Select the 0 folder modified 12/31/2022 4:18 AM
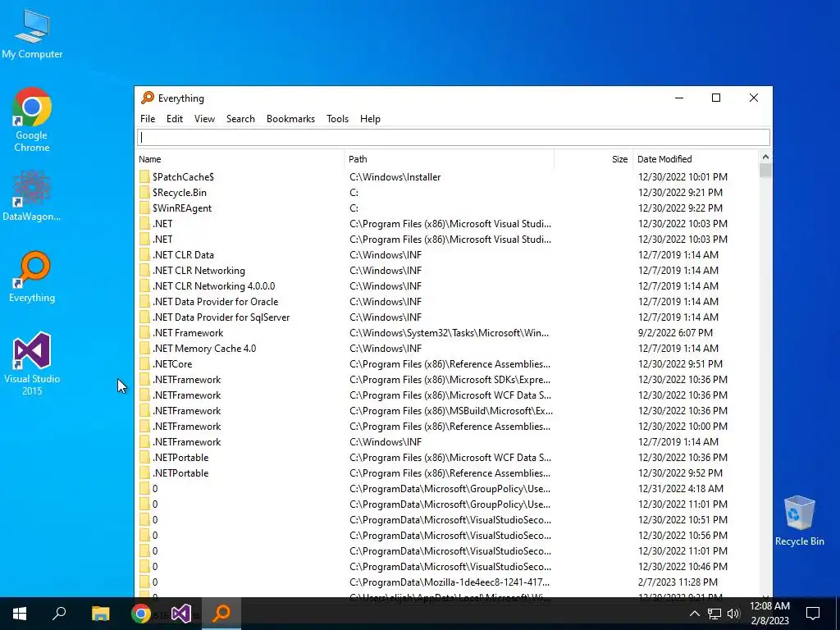The image size is (840, 630). click(447, 489)
